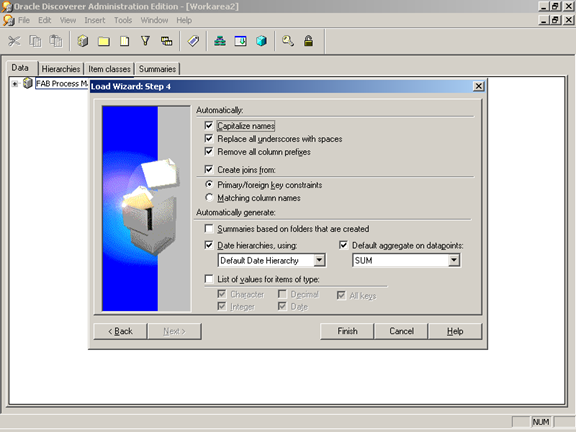Check List of values for items option
The height and width of the screenshot is (432, 576).
coord(209,279)
